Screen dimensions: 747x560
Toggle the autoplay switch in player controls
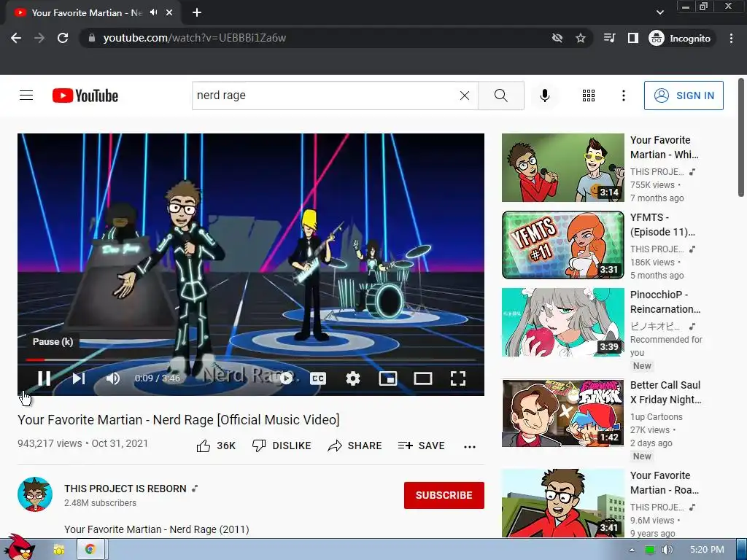pos(286,378)
